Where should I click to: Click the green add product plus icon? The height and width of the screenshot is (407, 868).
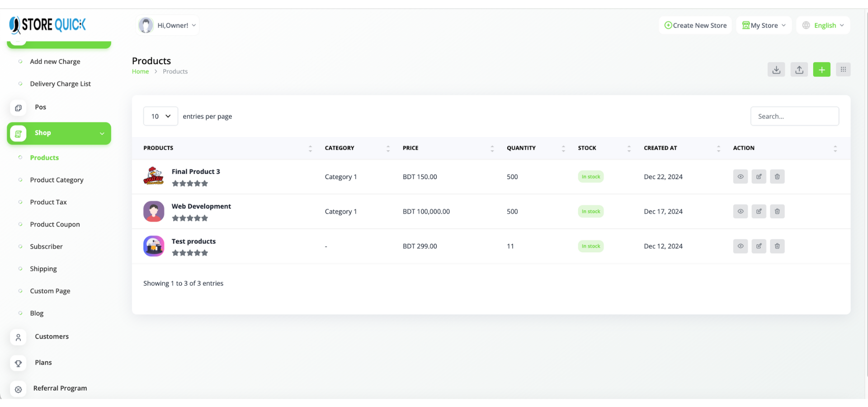(821, 70)
